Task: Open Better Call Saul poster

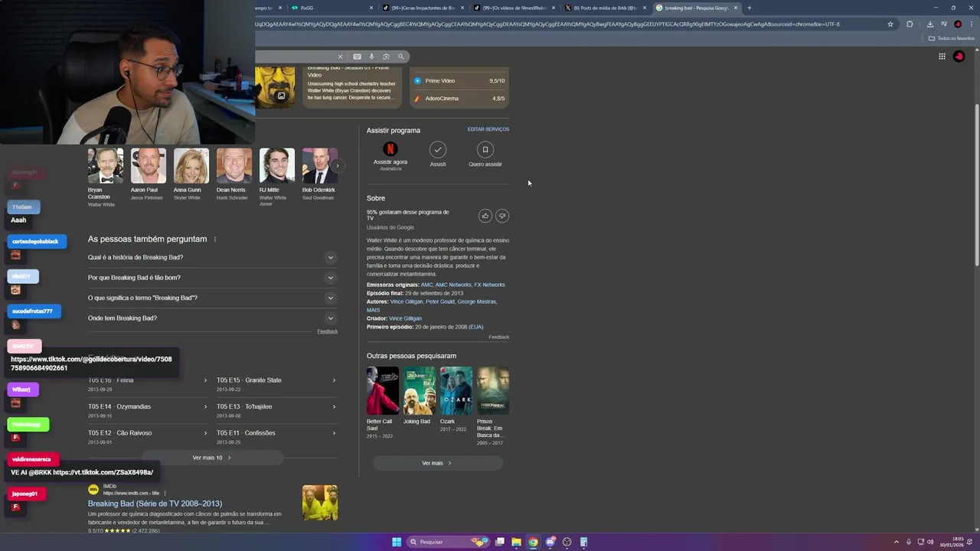Action: point(382,391)
